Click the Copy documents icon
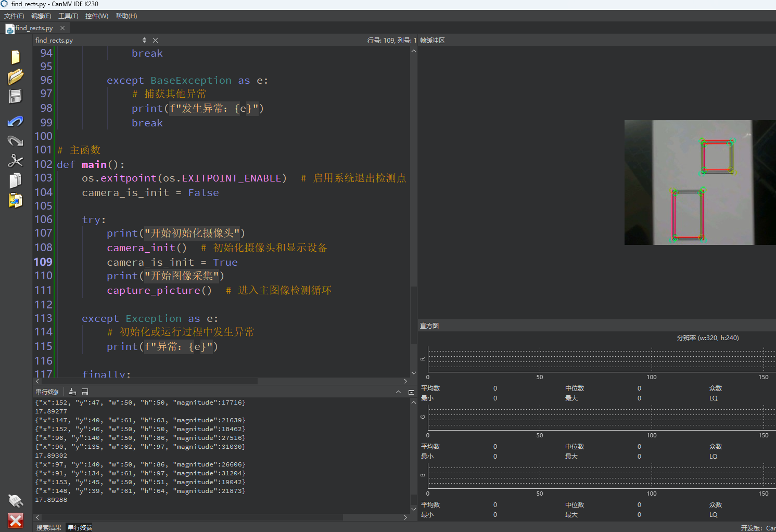The image size is (776, 532). point(16,180)
